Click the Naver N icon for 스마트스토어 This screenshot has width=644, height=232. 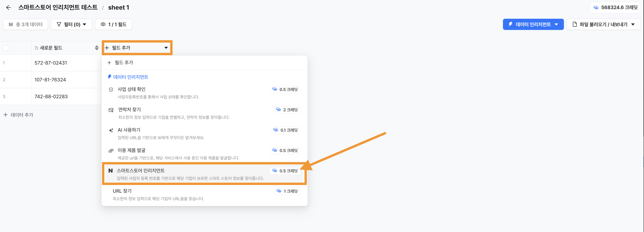point(110,171)
